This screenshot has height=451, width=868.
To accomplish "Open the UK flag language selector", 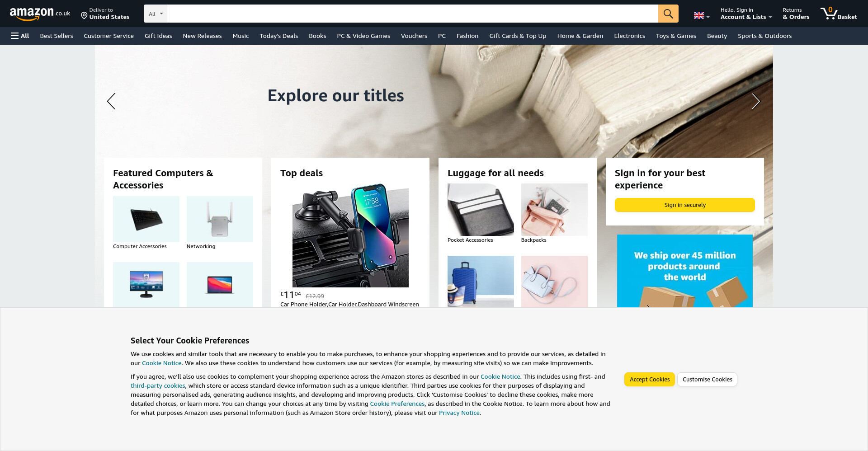I will (x=701, y=15).
